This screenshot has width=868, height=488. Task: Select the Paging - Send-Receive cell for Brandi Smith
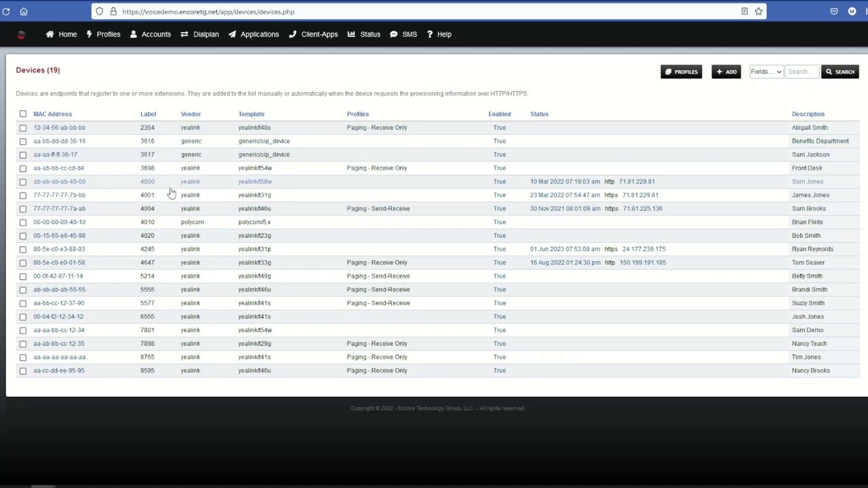(x=378, y=289)
